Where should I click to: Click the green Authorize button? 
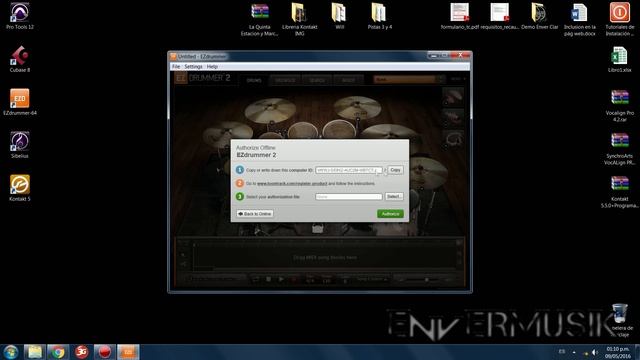(390, 214)
